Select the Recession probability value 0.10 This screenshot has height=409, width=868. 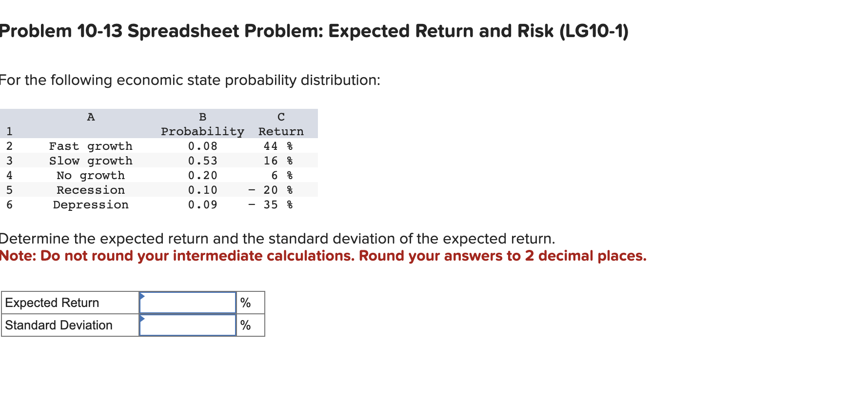203,190
